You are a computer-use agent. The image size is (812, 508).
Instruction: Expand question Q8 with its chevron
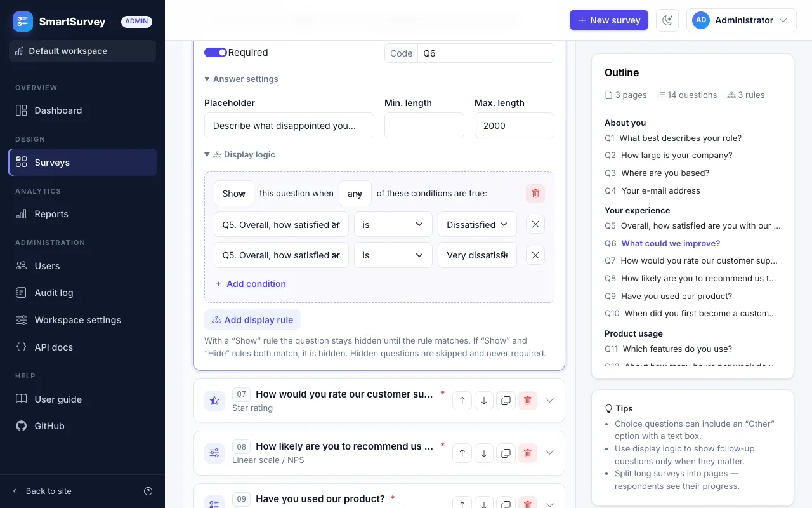550,453
